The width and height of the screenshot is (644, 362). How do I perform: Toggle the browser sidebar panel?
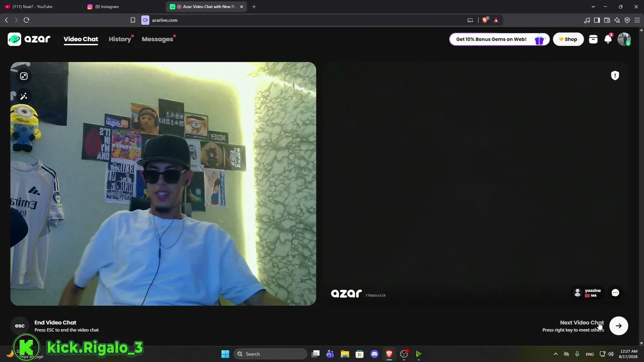[x=597, y=20]
